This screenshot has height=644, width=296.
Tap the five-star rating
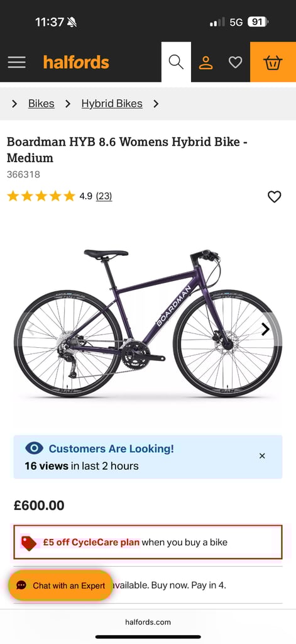(x=41, y=196)
